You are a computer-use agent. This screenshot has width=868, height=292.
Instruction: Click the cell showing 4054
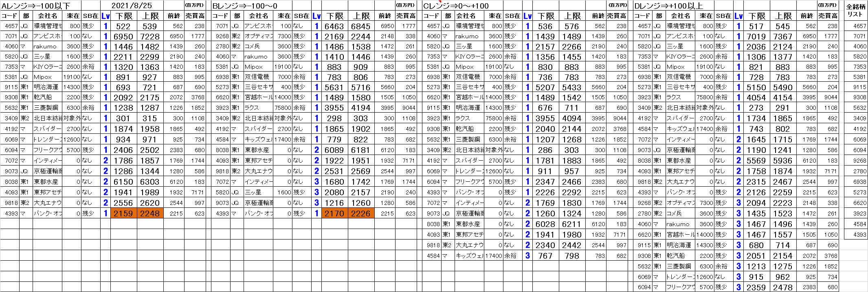click(x=756, y=97)
